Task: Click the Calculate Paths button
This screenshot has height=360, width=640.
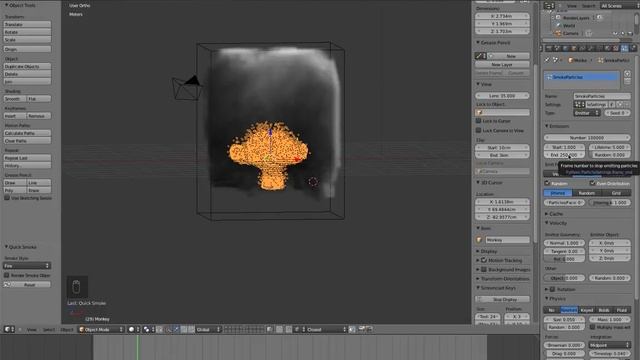Action: pos(27,133)
